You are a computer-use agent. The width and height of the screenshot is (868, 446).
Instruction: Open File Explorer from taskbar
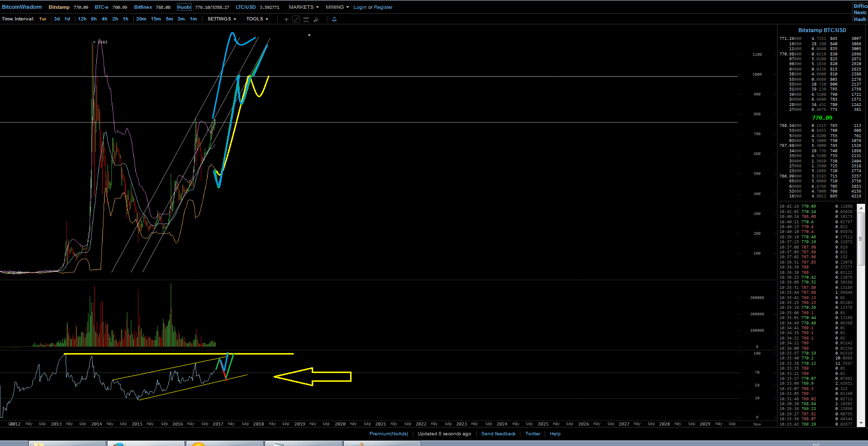[x=67, y=444]
